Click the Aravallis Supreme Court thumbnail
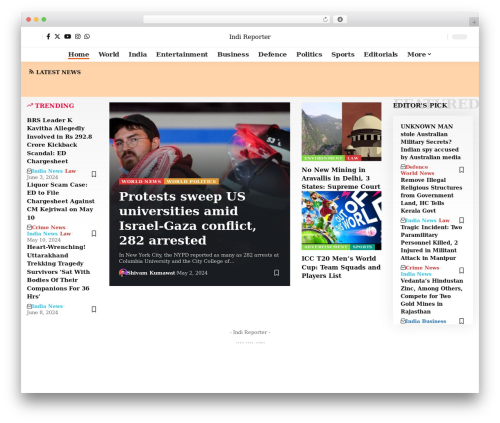The width and height of the screenshot is (500, 423). click(x=341, y=131)
